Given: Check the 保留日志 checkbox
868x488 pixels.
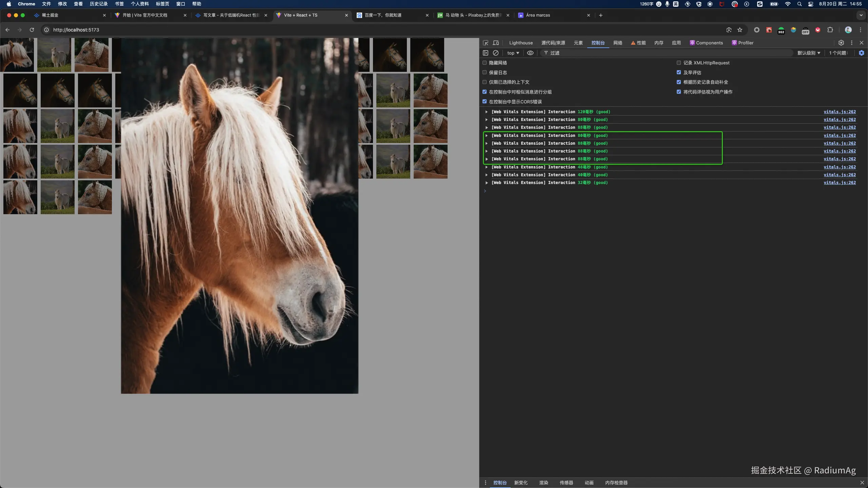Looking at the screenshot, I should pyautogui.click(x=485, y=73).
